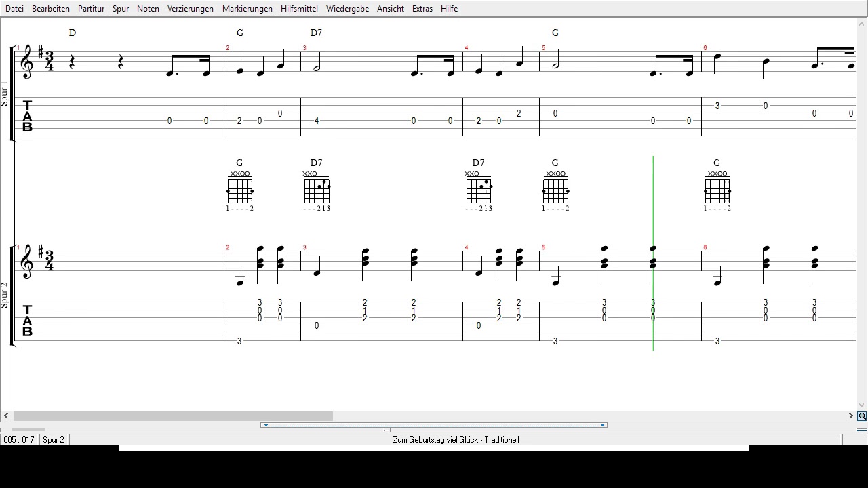Screen dimensions: 868x488
Task: Click the song title 'Zum Geburtstag viel Glück - Traditionell'
Action: [456, 440]
